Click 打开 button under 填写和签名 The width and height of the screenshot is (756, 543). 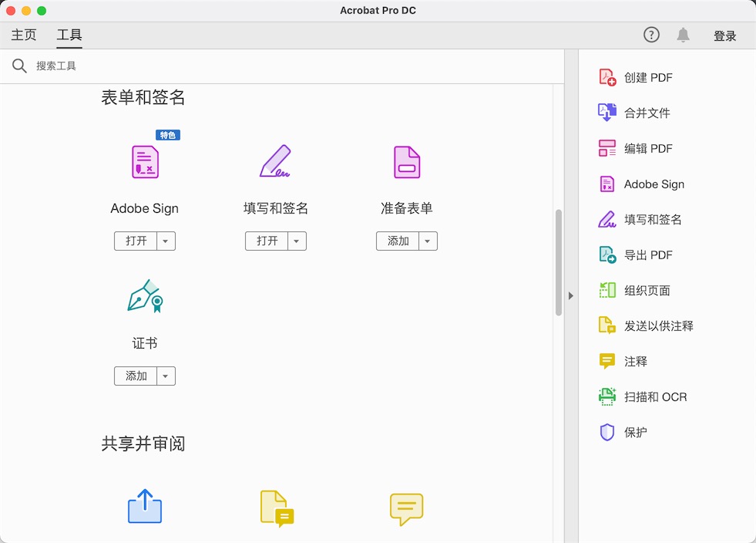click(267, 241)
